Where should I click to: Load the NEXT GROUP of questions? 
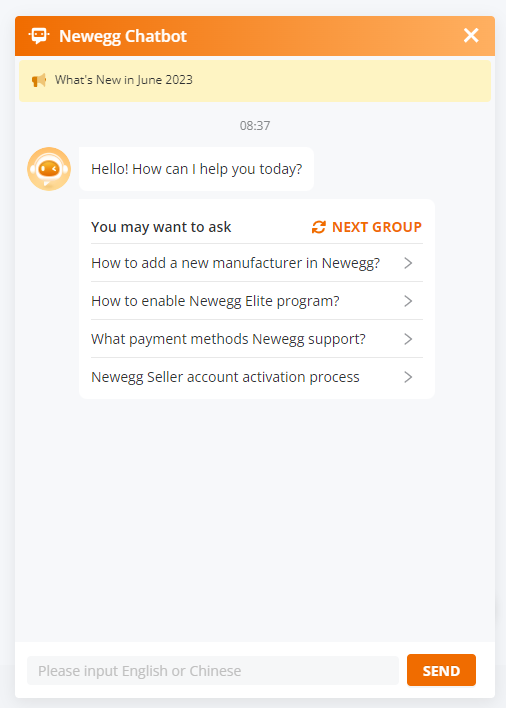[x=367, y=227]
